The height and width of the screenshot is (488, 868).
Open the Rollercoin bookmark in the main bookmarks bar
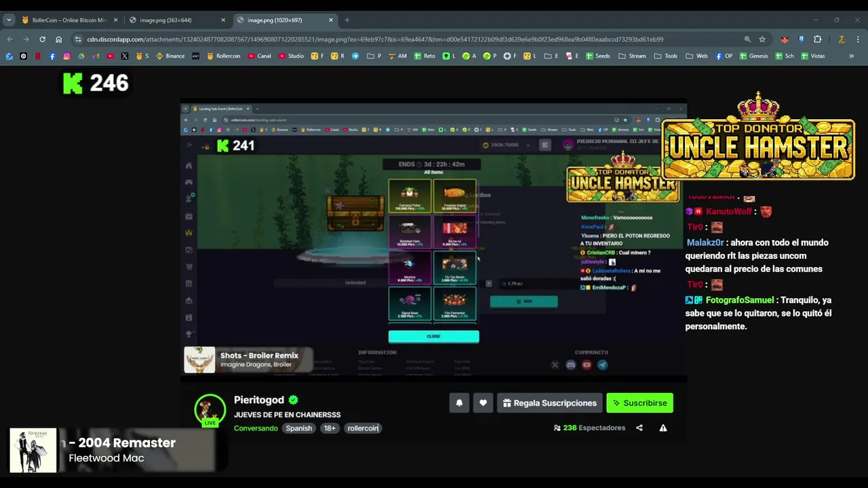[223, 56]
